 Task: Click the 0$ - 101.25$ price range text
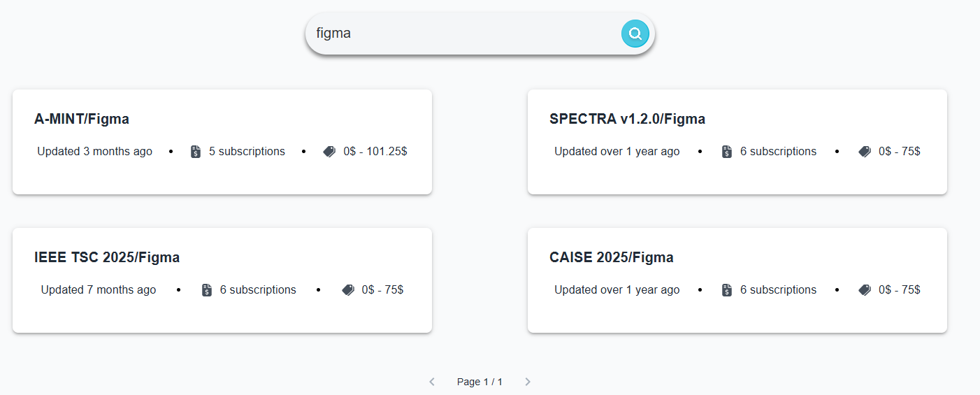pos(375,152)
